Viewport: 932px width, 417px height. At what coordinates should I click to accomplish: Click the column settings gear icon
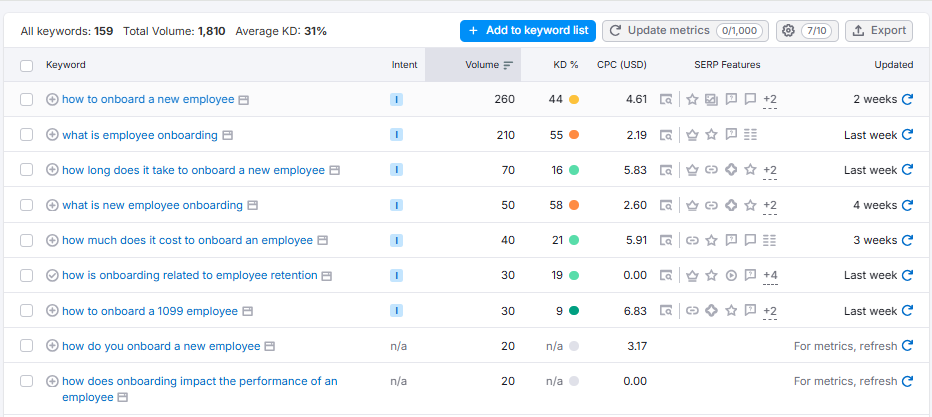(x=788, y=31)
